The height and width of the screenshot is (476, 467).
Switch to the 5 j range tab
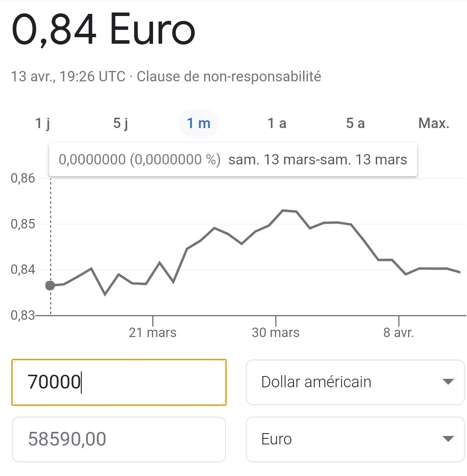point(121,124)
